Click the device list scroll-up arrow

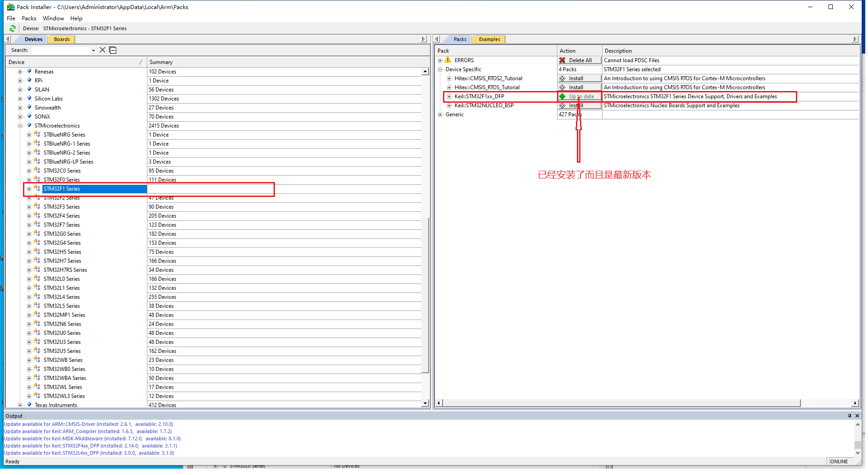point(425,71)
